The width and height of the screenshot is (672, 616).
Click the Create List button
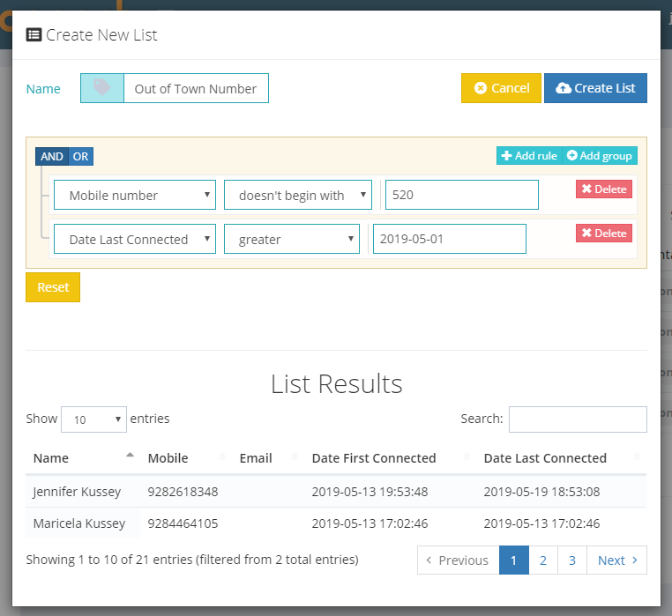pyautogui.click(x=595, y=88)
